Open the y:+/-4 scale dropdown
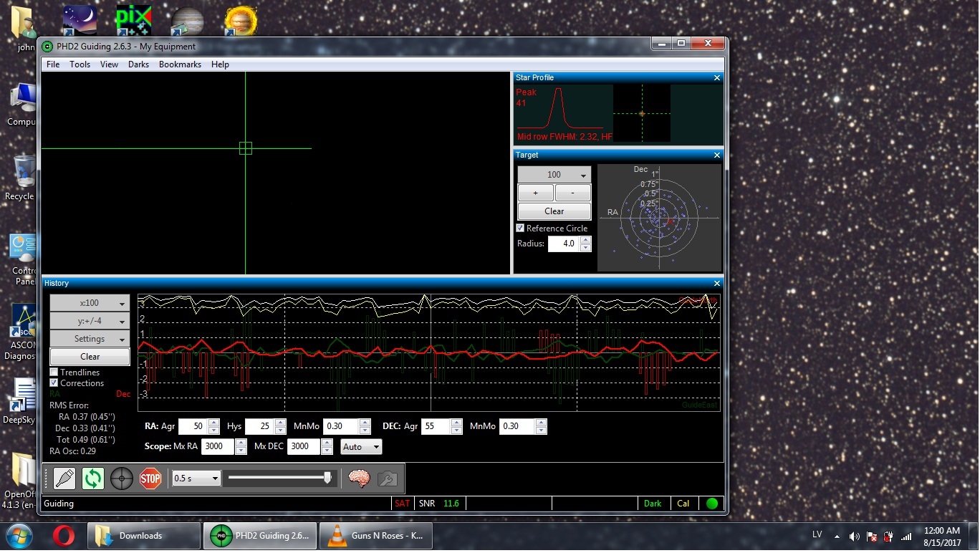The height and width of the screenshot is (553, 980). pyautogui.click(x=90, y=321)
